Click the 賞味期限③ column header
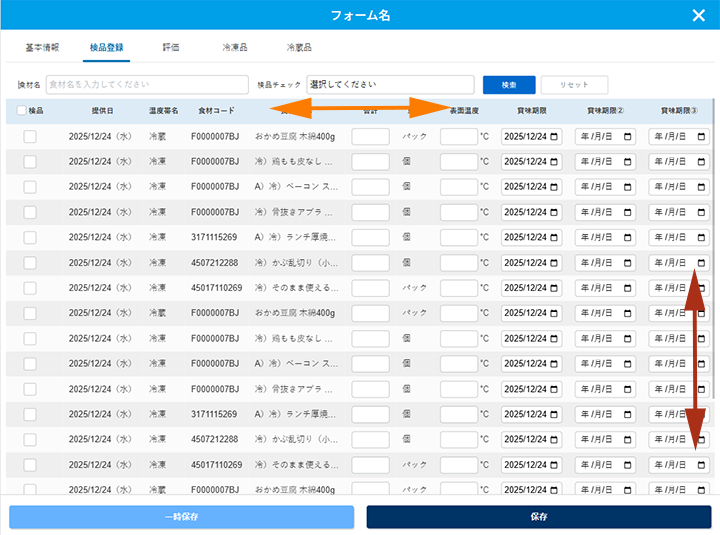This screenshot has width=720, height=535. pyautogui.click(x=679, y=111)
